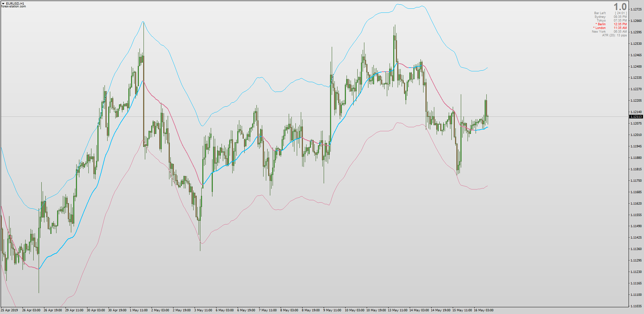Click the 1.11295 price axis label
Image resolution: width=644 pixels, height=314 pixels.
(x=636, y=260)
